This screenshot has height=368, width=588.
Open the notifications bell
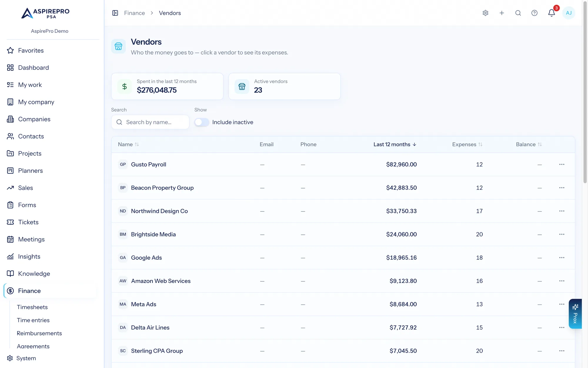coord(552,13)
